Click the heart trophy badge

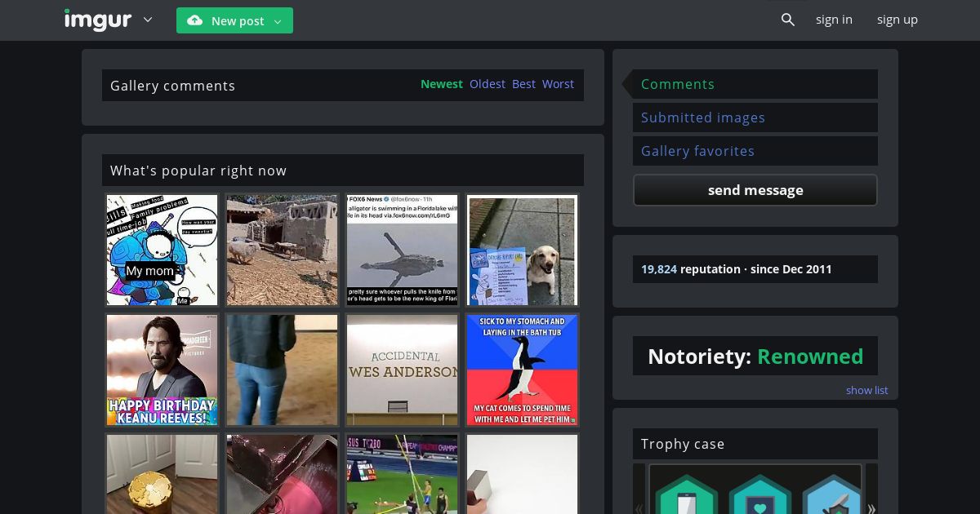(x=759, y=495)
